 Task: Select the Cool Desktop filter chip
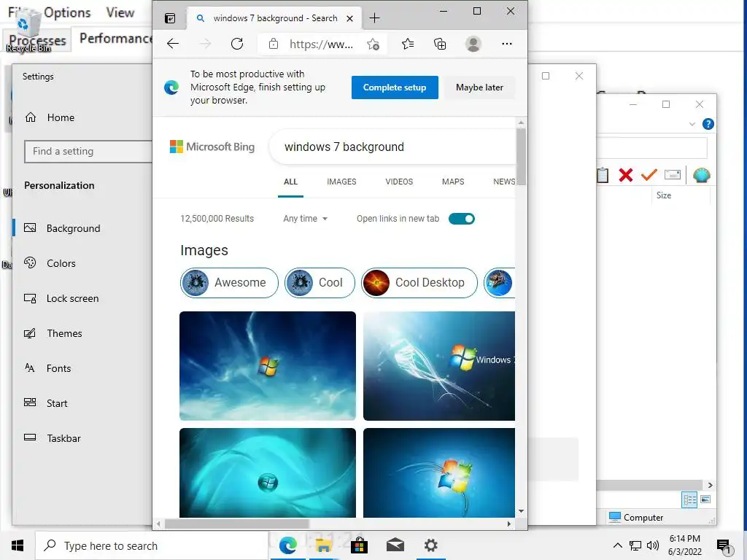tap(419, 283)
